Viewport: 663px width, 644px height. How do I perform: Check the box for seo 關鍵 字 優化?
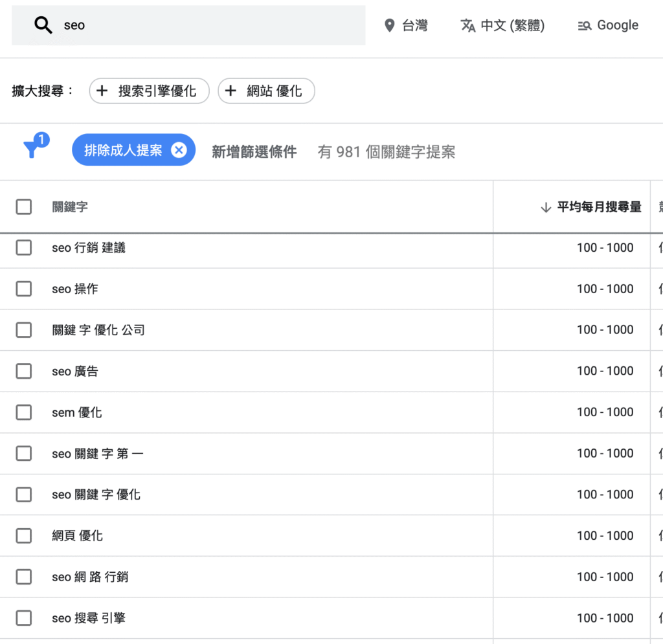pyautogui.click(x=24, y=494)
